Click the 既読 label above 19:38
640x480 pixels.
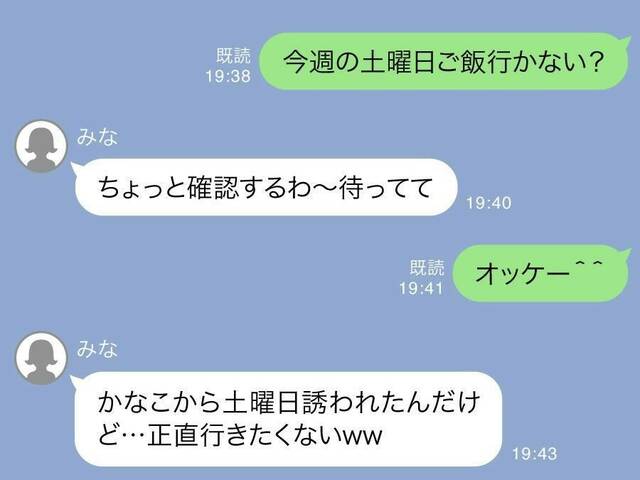(233, 56)
